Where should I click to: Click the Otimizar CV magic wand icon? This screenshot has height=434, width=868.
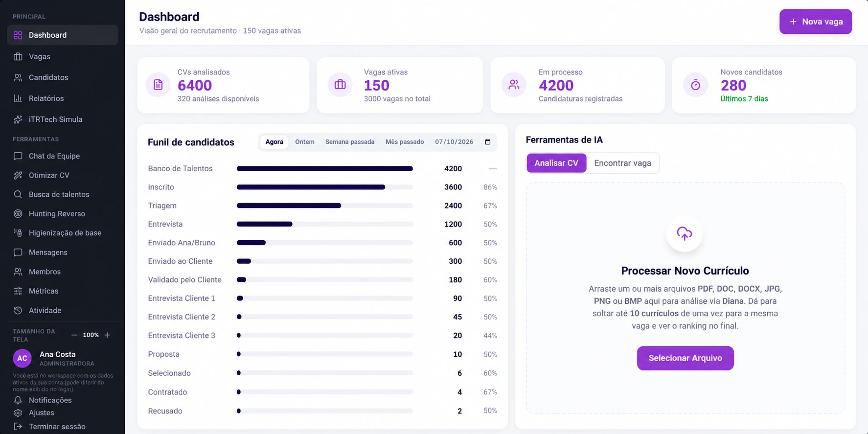pos(18,175)
